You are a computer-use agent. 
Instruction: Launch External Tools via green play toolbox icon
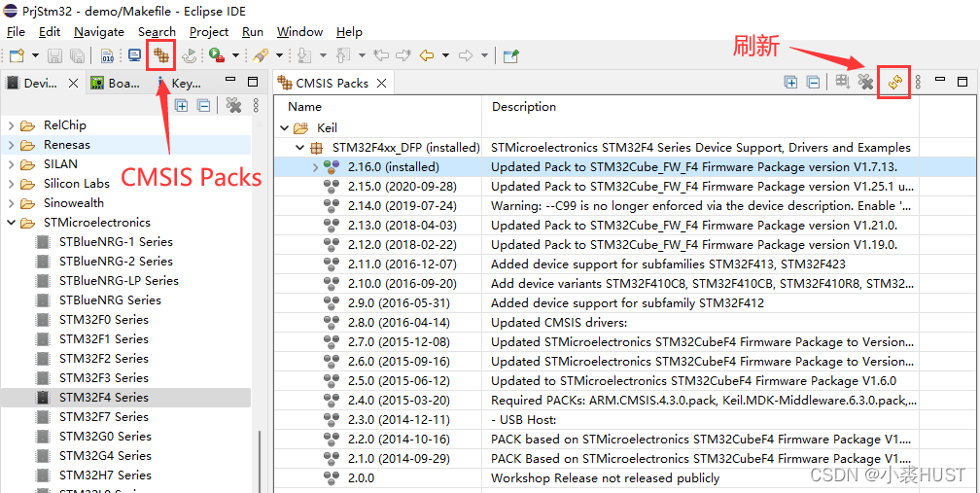coord(217,55)
